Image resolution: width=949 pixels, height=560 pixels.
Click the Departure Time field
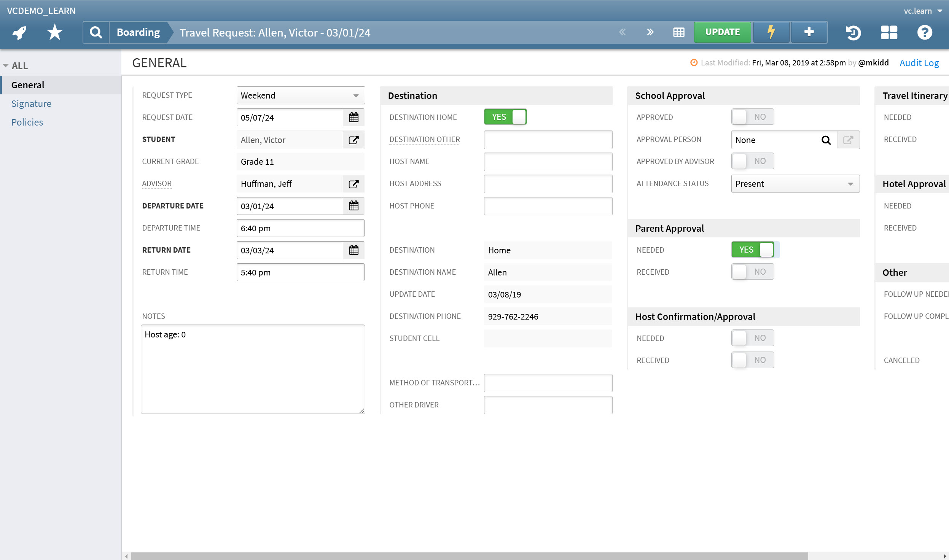(301, 228)
